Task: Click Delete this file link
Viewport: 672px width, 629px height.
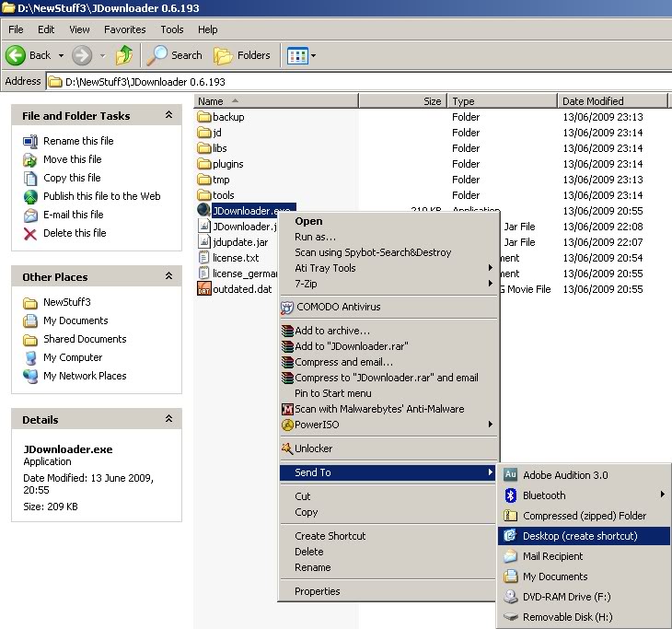Action: [x=75, y=233]
